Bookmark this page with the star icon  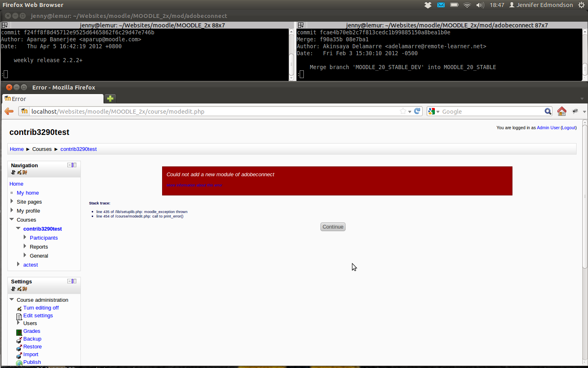[403, 111]
